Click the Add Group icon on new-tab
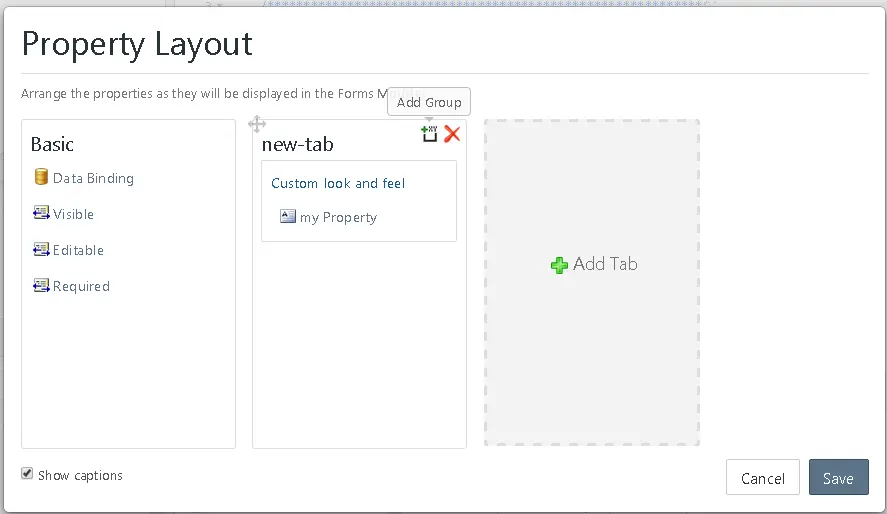Screen dimensions: 887x514 coord(429,134)
